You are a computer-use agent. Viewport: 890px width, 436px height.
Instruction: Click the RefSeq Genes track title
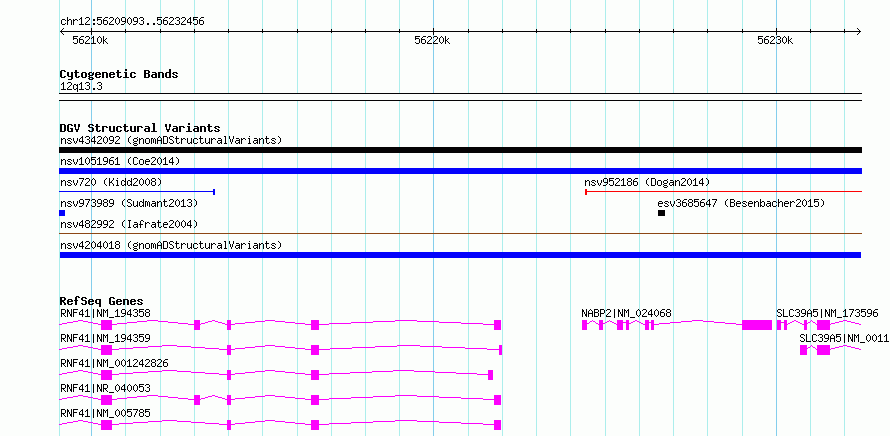click(102, 301)
